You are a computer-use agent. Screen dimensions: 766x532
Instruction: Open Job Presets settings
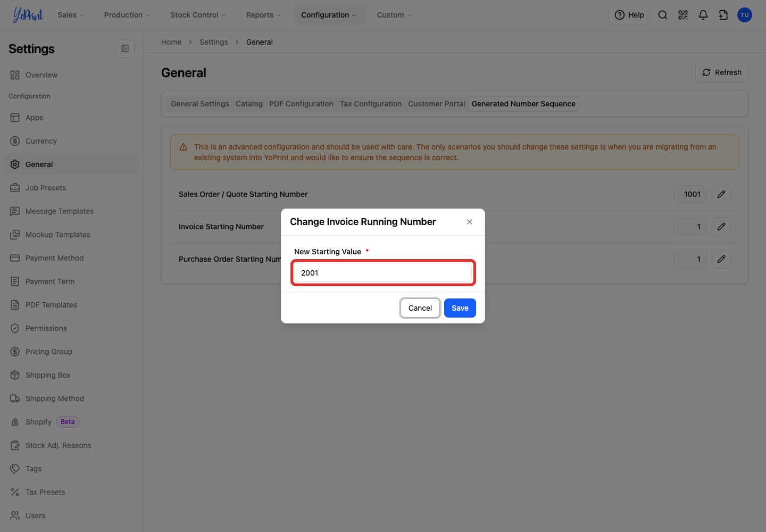[x=71, y=188]
